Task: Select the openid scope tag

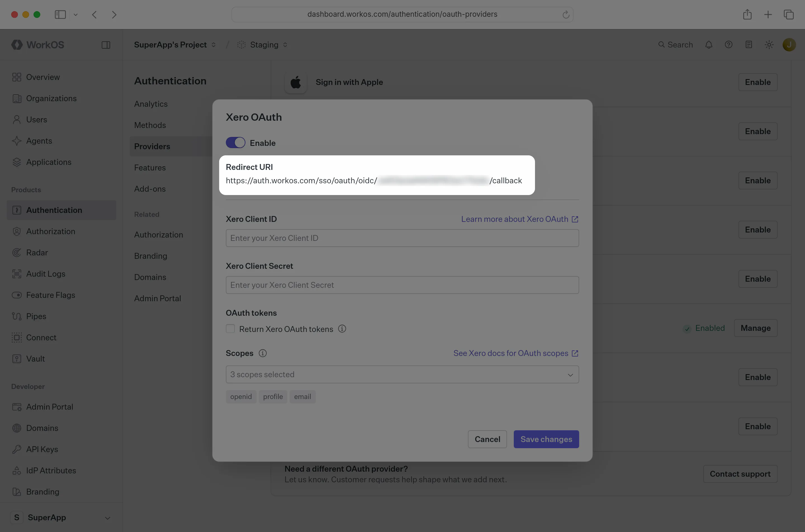Action: 241,397
